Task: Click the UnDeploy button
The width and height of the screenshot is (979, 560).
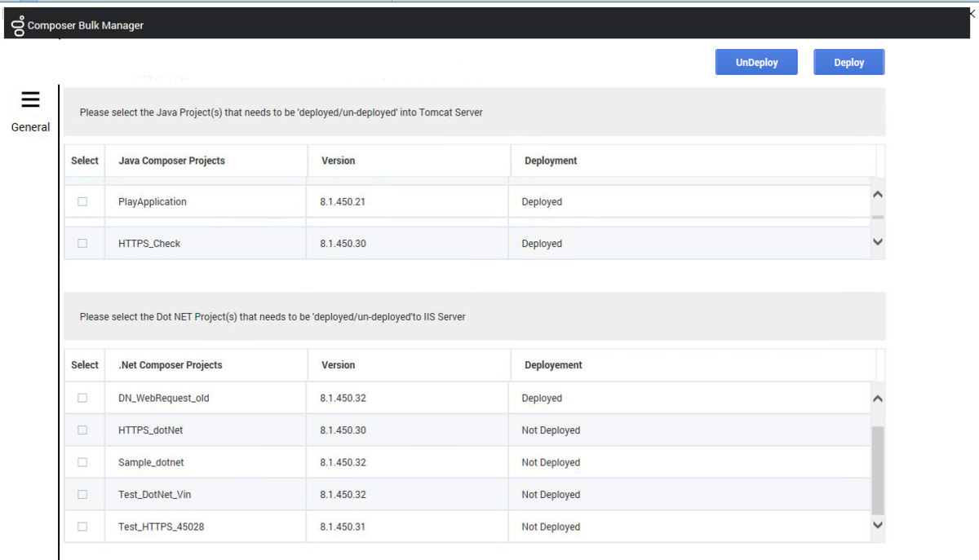Action: coord(756,62)
